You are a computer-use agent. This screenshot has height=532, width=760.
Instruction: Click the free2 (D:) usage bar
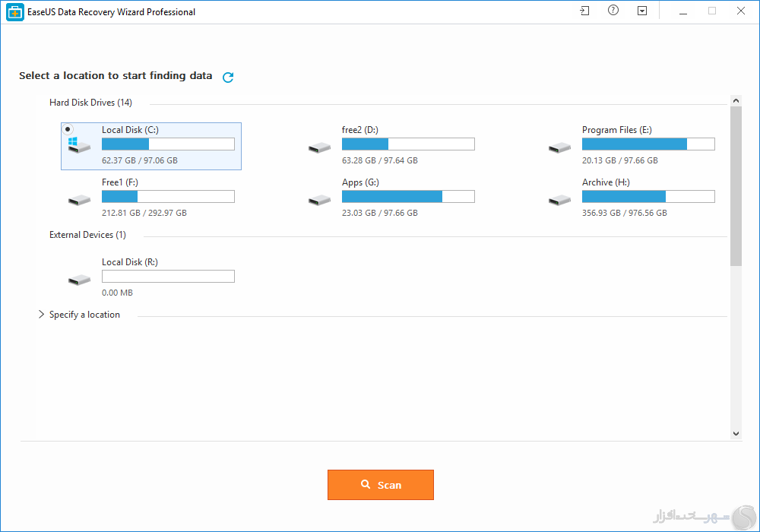click(408, 144)
